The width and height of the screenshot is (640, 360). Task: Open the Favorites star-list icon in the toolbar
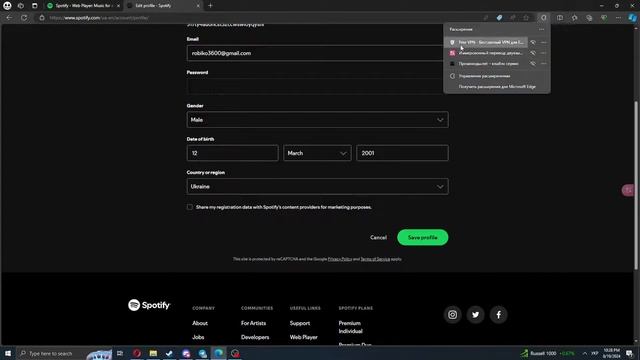(x=575, y=18)
